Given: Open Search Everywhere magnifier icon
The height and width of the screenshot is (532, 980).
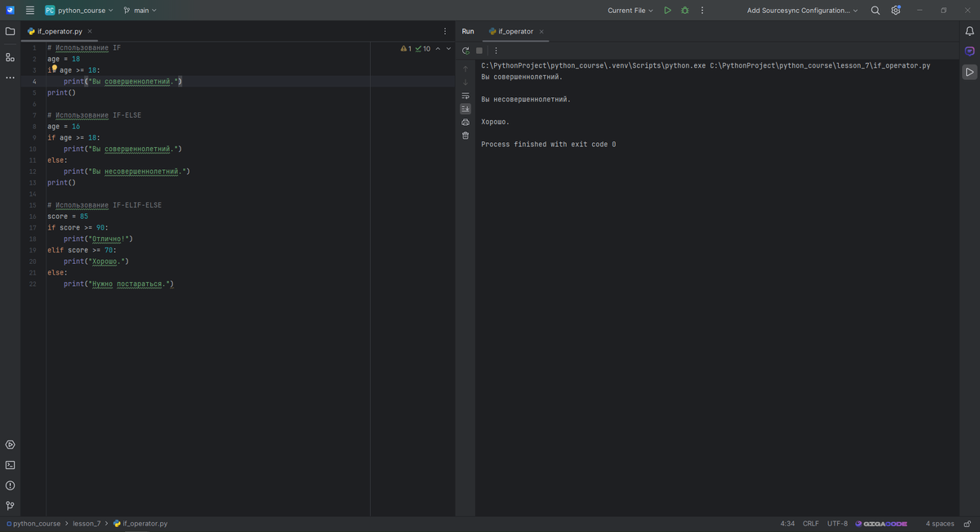Looking at the screenshot, I should [875, 11].
